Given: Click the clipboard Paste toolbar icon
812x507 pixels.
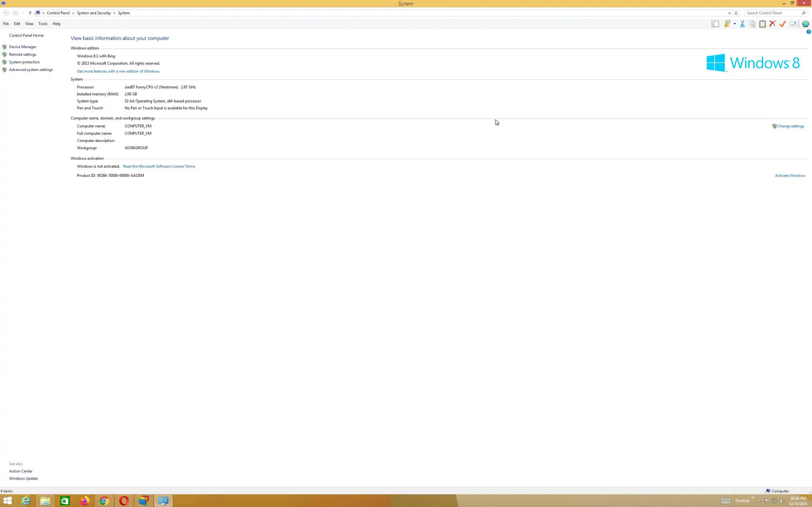Looking at the screenshot, I should tap(762, 24).
